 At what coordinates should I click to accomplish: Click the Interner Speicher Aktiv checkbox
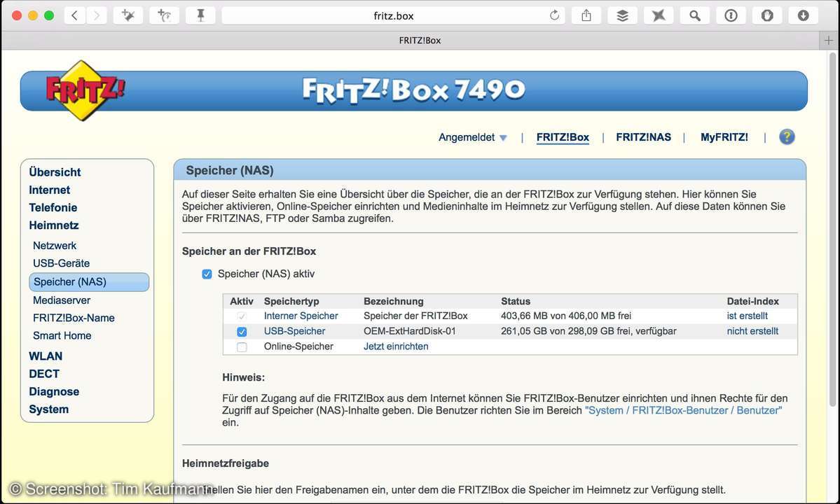pyautogui.click(x=242, y=316)
